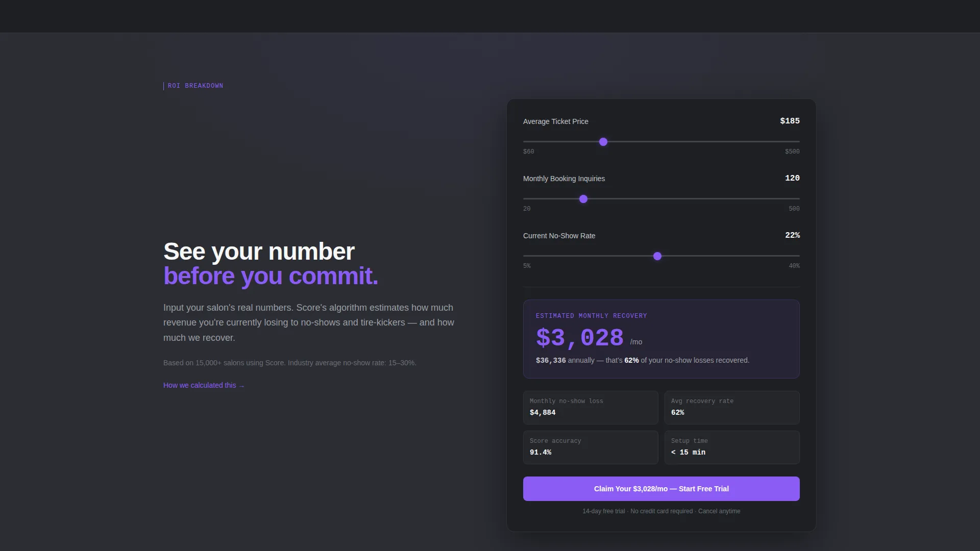
Task: Click the 40% maximum no-show label
Action: [794, 266]
